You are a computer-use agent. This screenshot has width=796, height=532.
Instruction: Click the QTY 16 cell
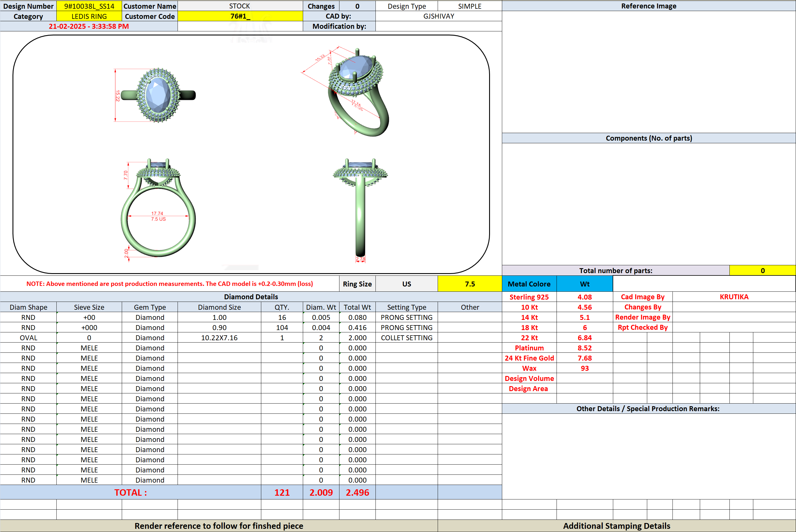pyautogui.click(x=282, y=317)
